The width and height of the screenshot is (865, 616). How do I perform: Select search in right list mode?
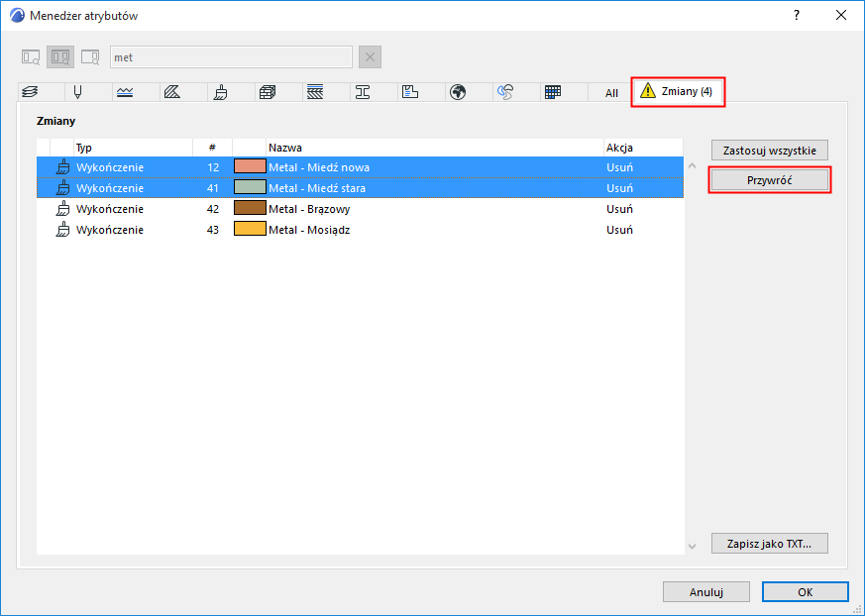[90, 57]
